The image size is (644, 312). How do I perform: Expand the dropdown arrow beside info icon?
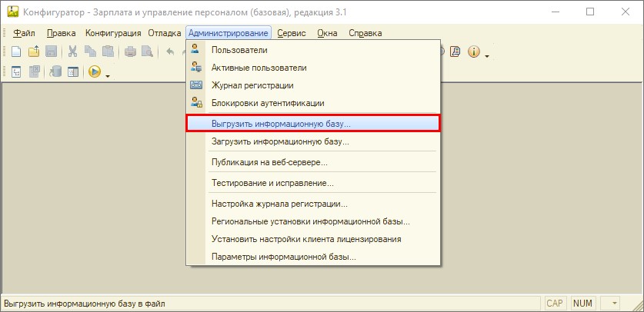[487, 56]
